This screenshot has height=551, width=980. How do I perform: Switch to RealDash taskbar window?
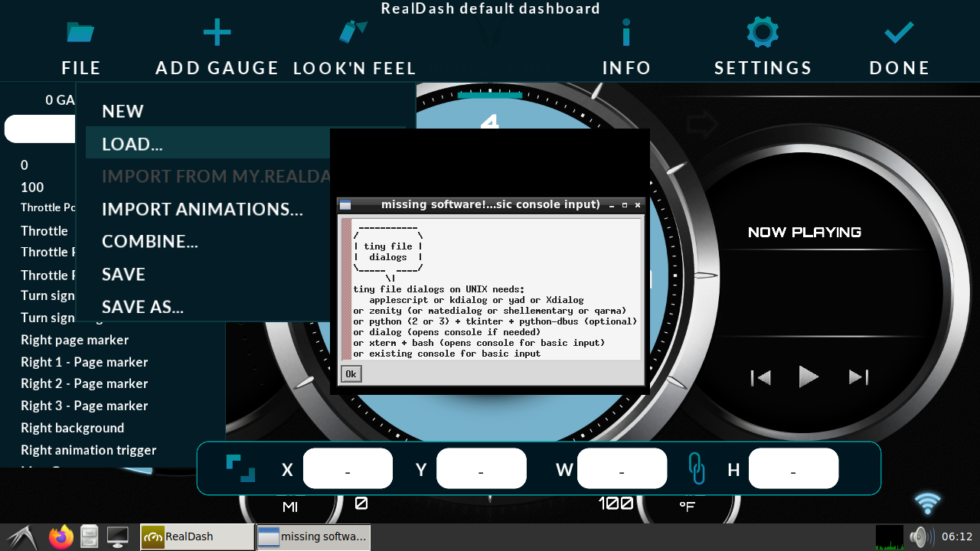pyautogui.click(x=197, y=536)
